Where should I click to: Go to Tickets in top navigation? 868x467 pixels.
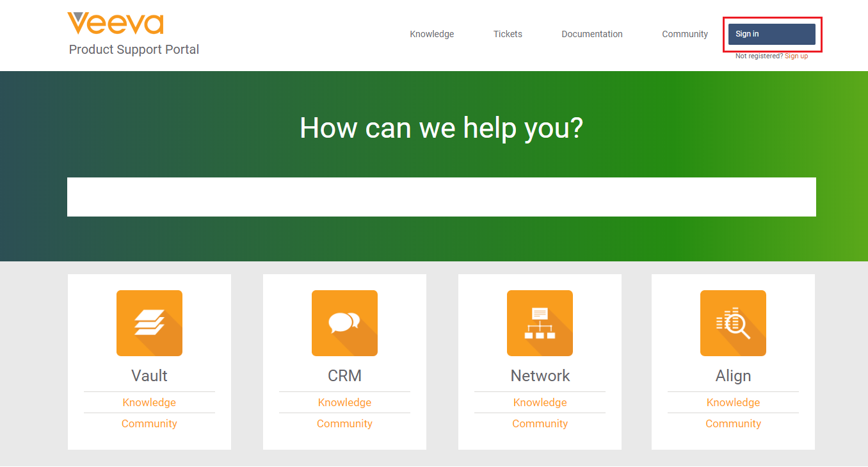click(x=508, y=34)
